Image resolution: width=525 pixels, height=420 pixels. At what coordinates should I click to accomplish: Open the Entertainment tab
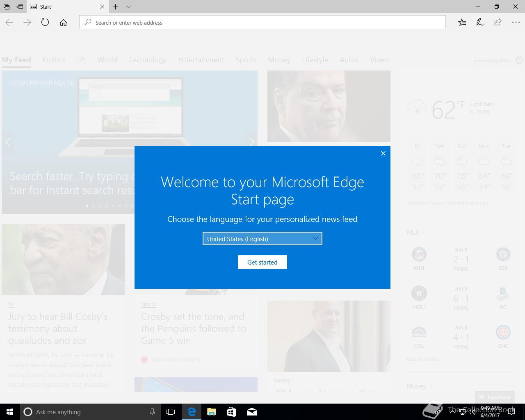pos(201,60)
